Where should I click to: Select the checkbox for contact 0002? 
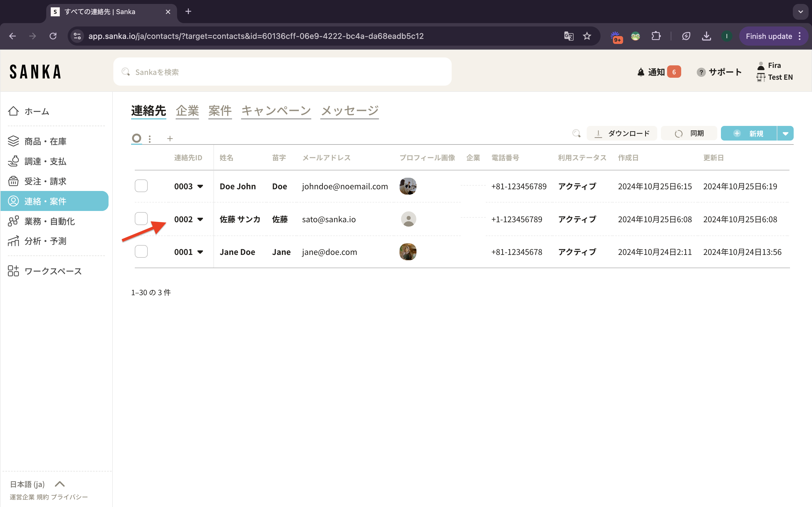[141, 219]
